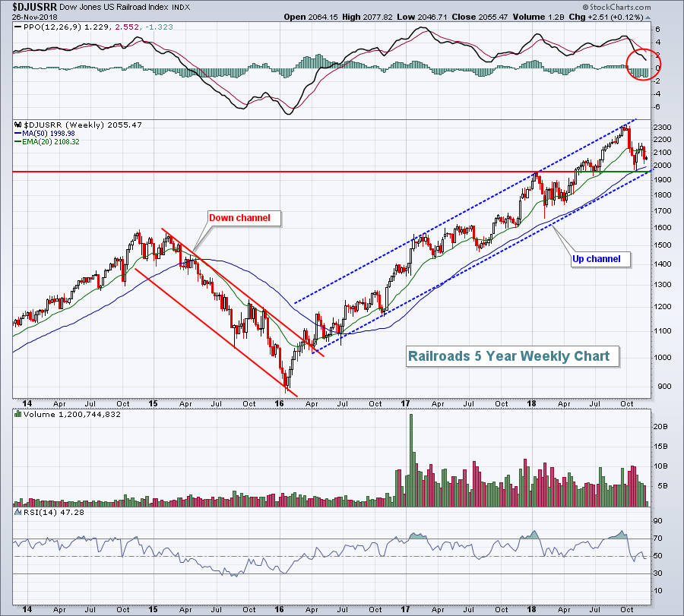Click the 'Dow Jones US Railroad Index' title
This screenshot has width=684, height=616.
tap(116, 7)
